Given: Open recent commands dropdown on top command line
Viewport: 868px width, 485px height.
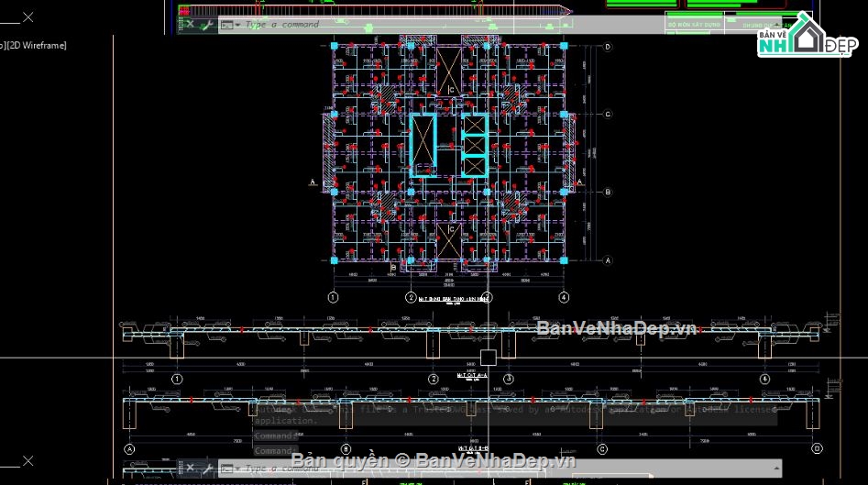Looking at the screenshot, I should [237, 25].
